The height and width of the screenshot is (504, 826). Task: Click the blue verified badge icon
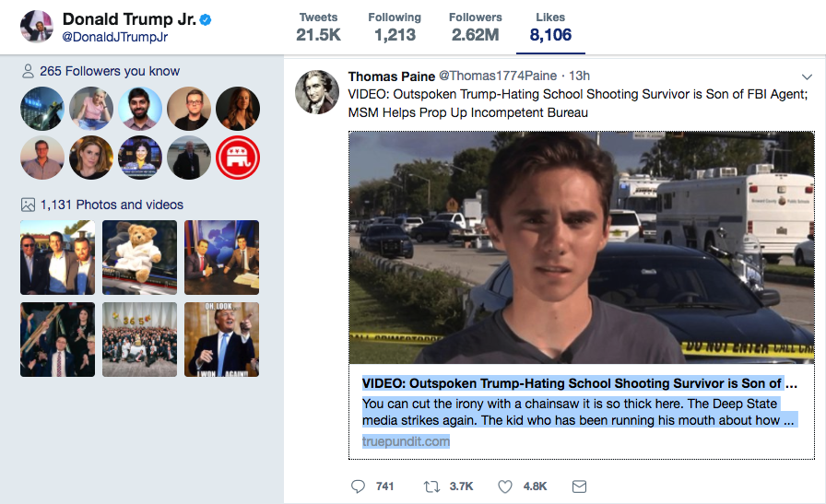point(206,20)
